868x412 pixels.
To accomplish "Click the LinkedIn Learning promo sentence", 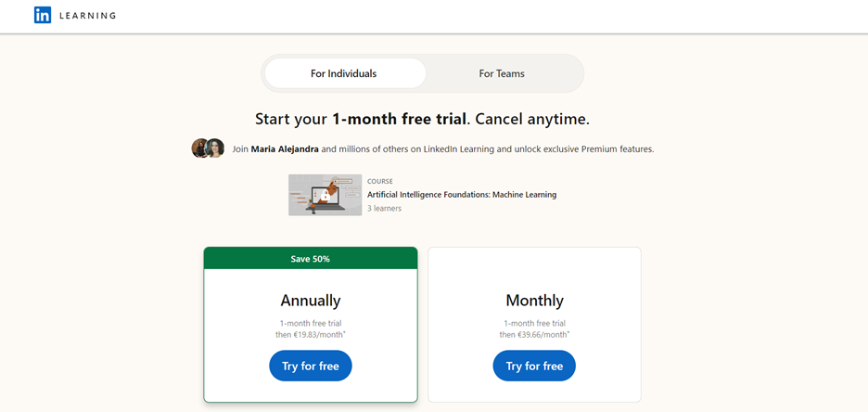I will point(443,149).
